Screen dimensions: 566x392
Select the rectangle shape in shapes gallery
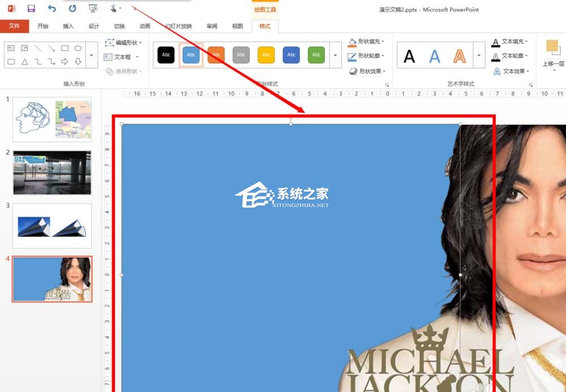(65, 49)
